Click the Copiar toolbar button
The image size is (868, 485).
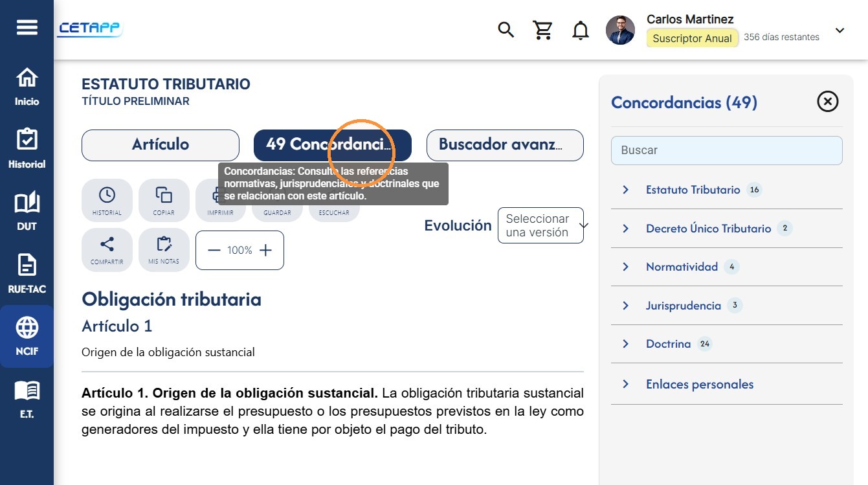[x=164, y=200]
